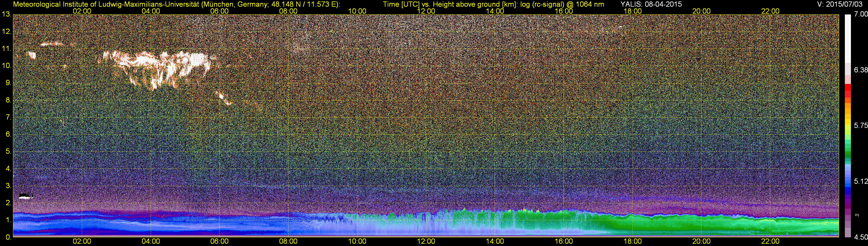Click the 5.12 value on the color scale

point(860,181)
